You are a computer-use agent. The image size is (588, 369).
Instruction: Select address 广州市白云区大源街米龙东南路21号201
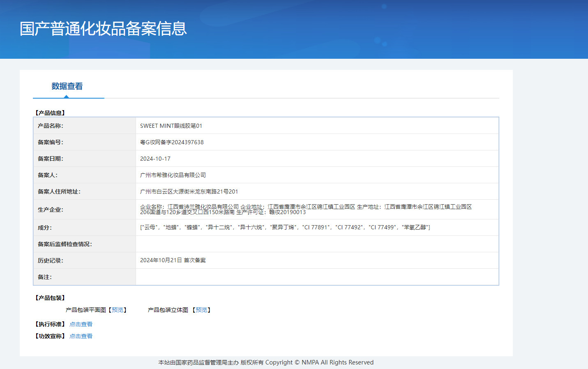189,191
